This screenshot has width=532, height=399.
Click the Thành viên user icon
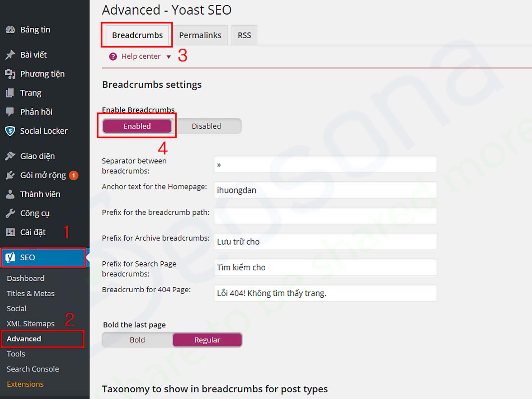pos(10,194)
